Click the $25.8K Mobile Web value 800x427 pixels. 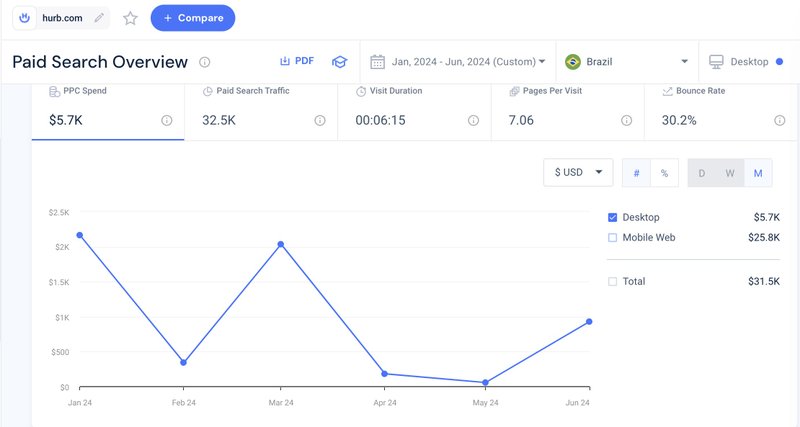click(x=764, y=238)
